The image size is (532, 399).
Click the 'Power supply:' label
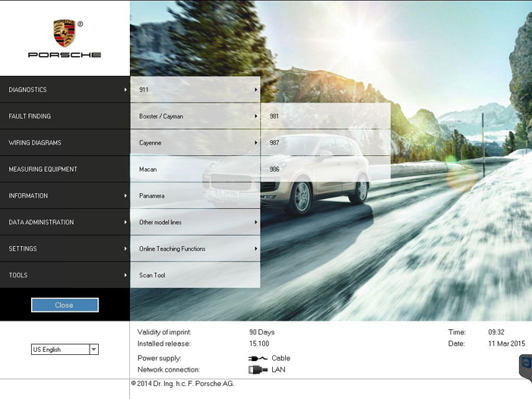[x=159, y=358]
